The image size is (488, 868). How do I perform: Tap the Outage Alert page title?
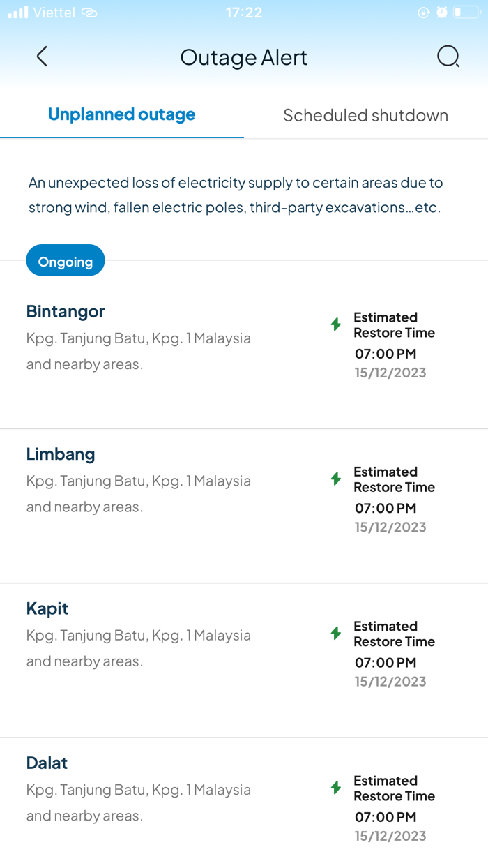[x=244, y=57]
